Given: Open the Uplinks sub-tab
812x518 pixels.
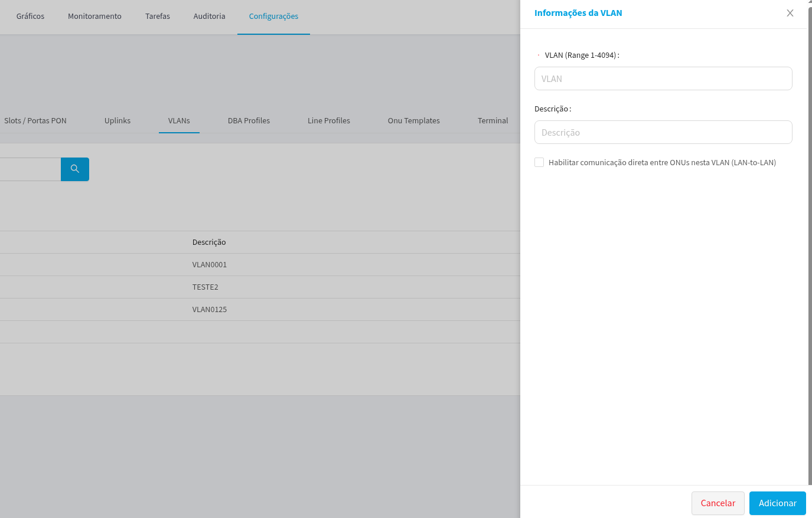Looking at the screenshot, I should tap(118, 121).
